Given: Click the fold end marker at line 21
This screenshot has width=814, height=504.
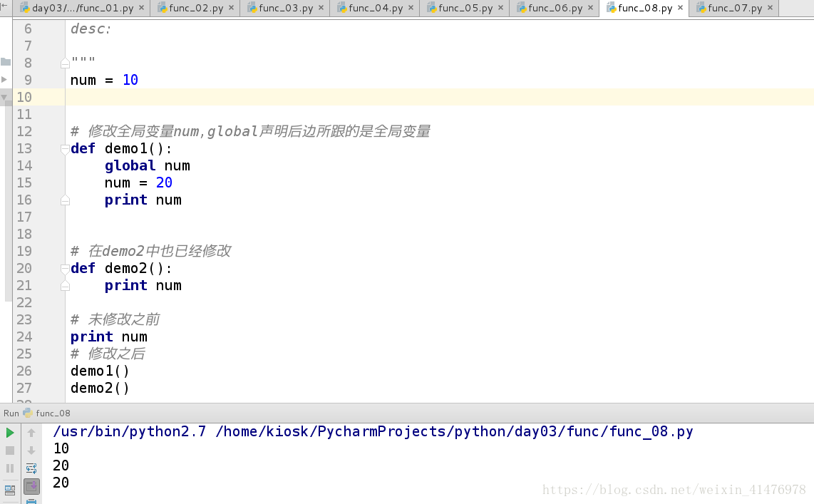Looking at the screenshot, I should pos(65,286).
